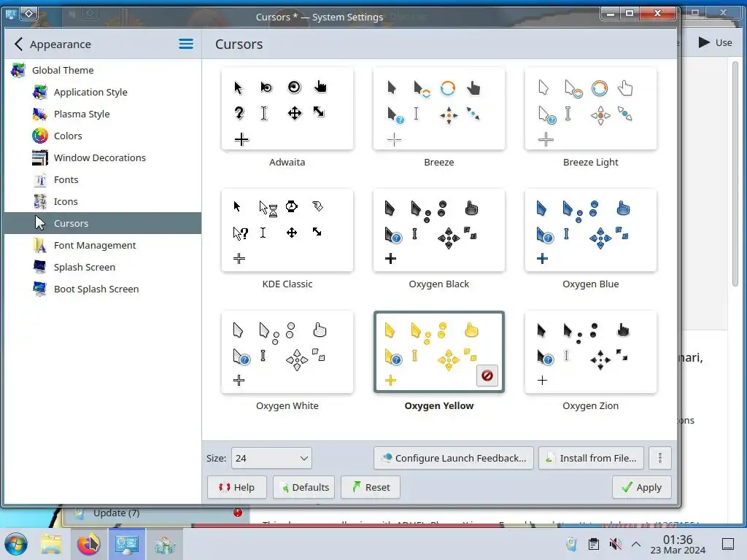747x560 pixels.
Task: Select the Breeze Light cursor theme
Action: [591, 109]
